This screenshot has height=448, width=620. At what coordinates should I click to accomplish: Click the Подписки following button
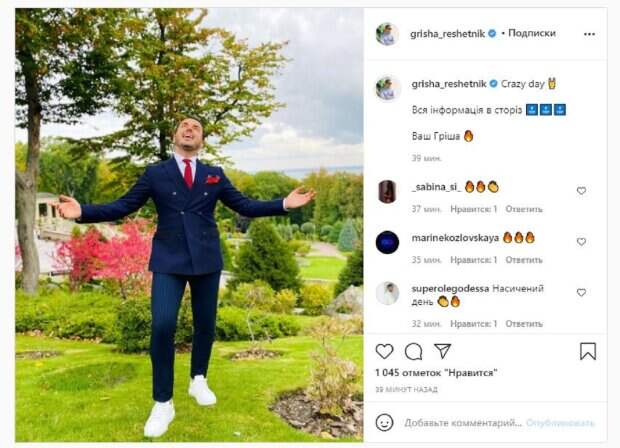point(531,33)
